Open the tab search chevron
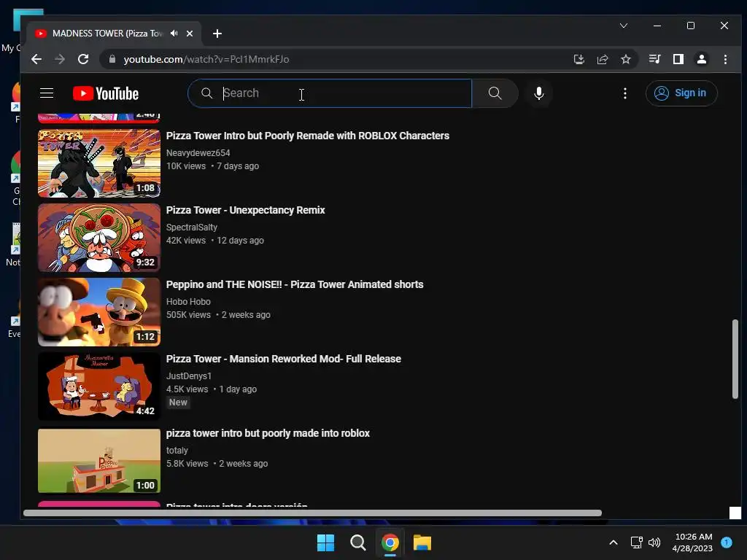 [624, 26]
